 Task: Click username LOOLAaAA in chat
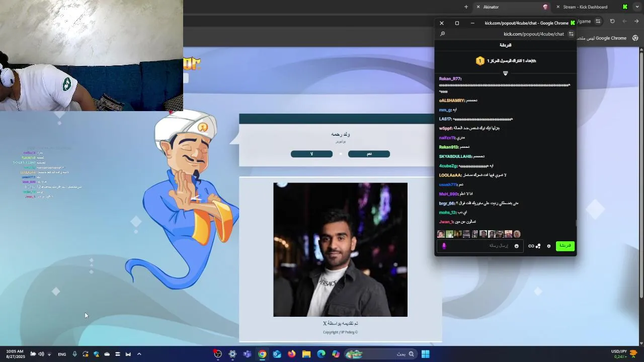(x=450, y=175)
